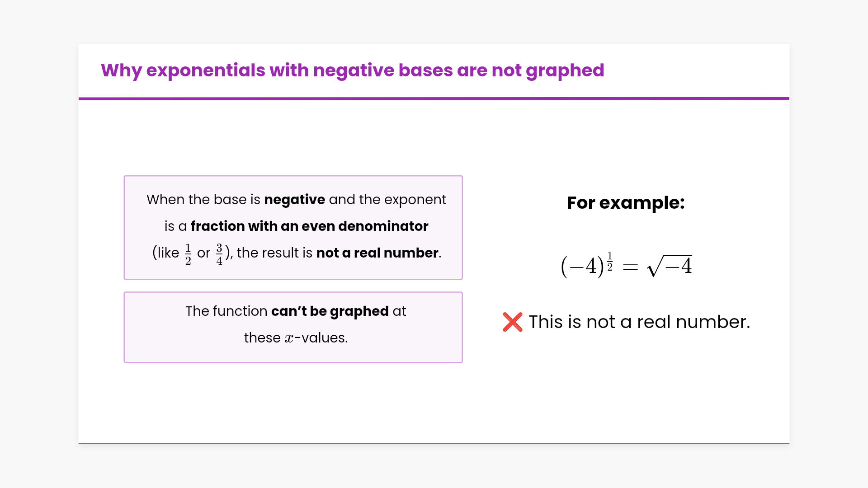The width and height of the screenshot is (868, 488).
Task: Click the phrase "fraction with an even denominator"
Action: 309,226
